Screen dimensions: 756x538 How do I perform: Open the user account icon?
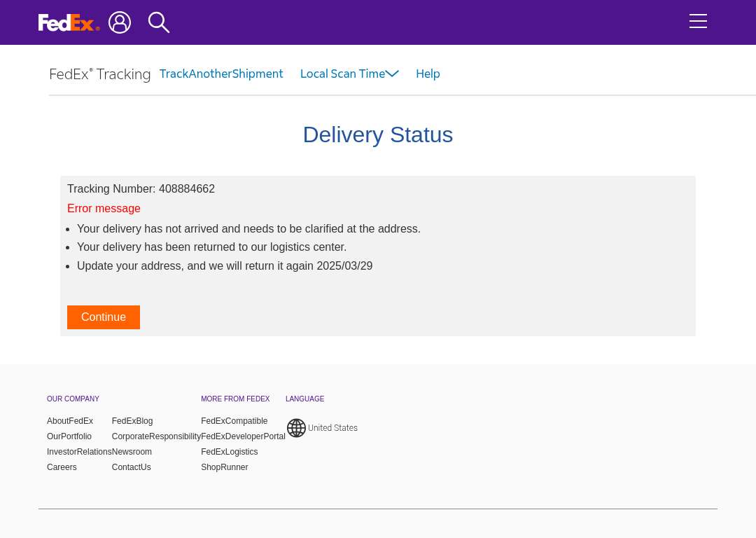click(120, 22)
